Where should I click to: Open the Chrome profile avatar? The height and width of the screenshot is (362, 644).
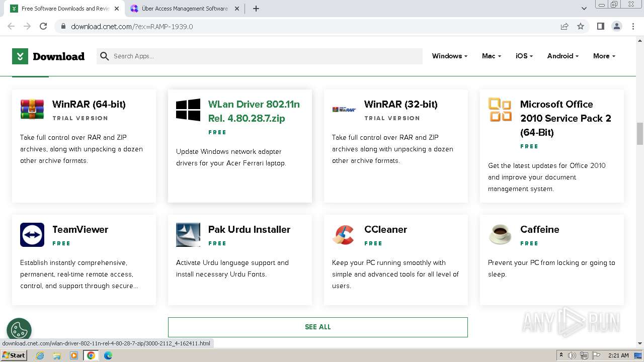pos(617,26)
